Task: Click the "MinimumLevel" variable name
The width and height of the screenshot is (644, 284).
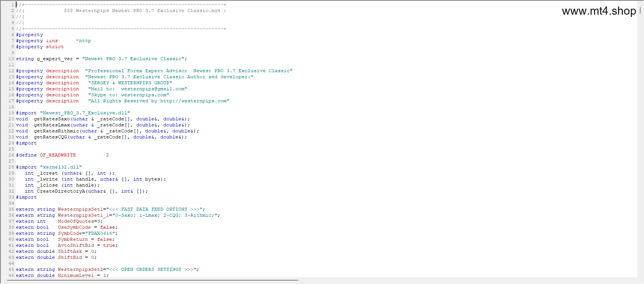Action: pos(76,275)
